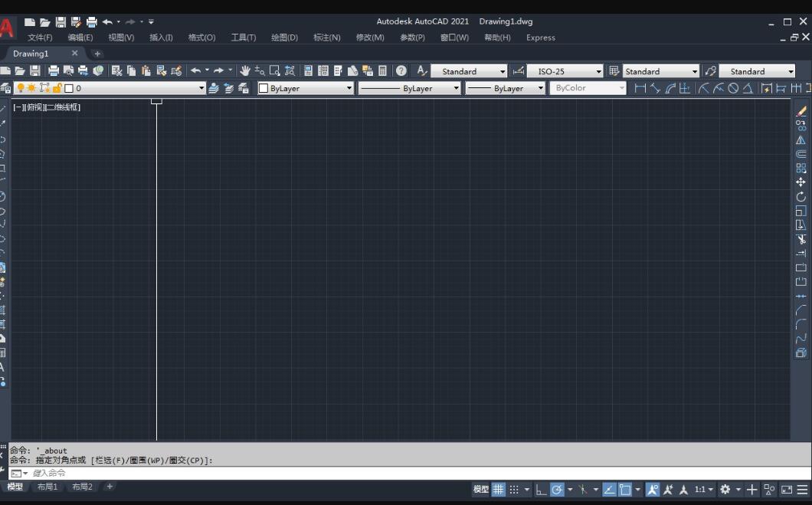This screenshot has height=505, width=812.
Task: Click the Zoom Window icon
Action: (x=275, y=71)
